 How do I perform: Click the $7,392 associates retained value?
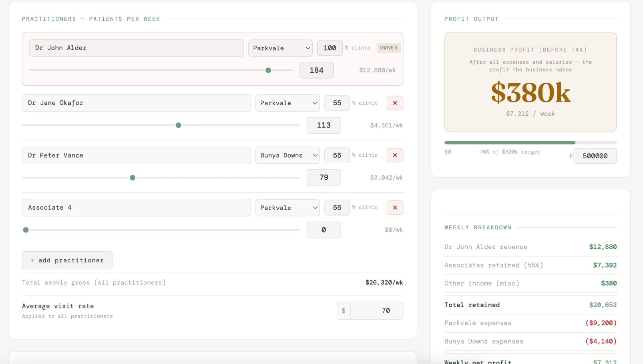(x=605, y=265)
